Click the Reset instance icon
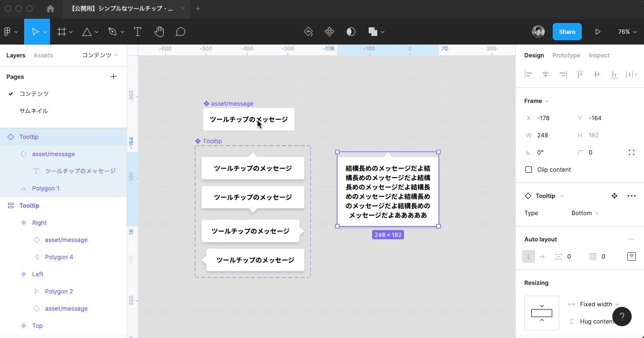The height and width of the screenshot is (338, 644). [309, 31]
